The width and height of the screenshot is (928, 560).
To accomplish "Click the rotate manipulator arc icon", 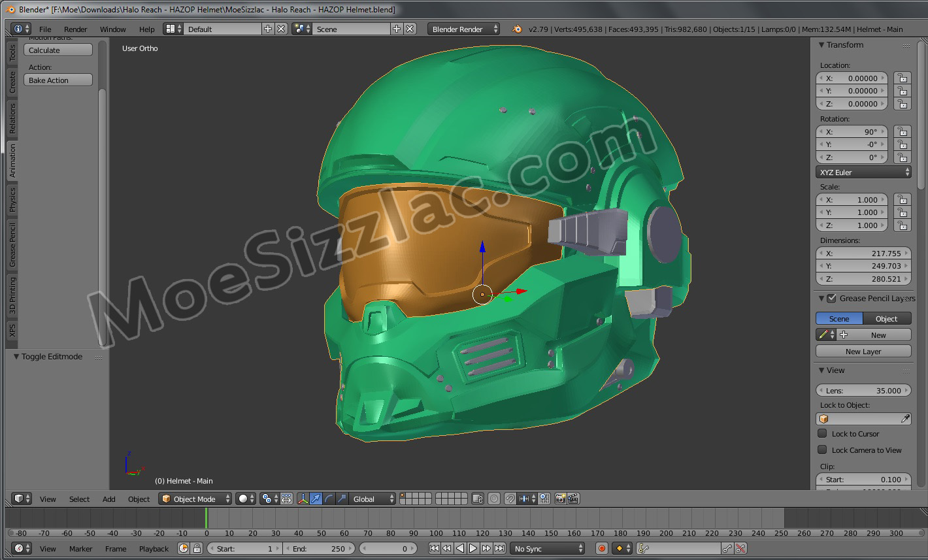I will pyautogui.click(x=329, y=499).
